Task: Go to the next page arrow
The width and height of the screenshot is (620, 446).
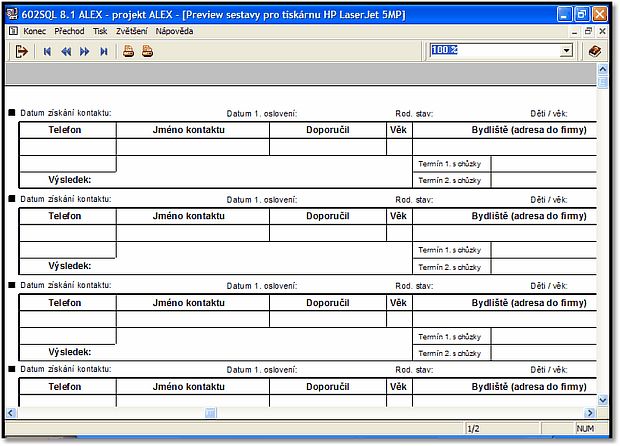Action: 85,51
